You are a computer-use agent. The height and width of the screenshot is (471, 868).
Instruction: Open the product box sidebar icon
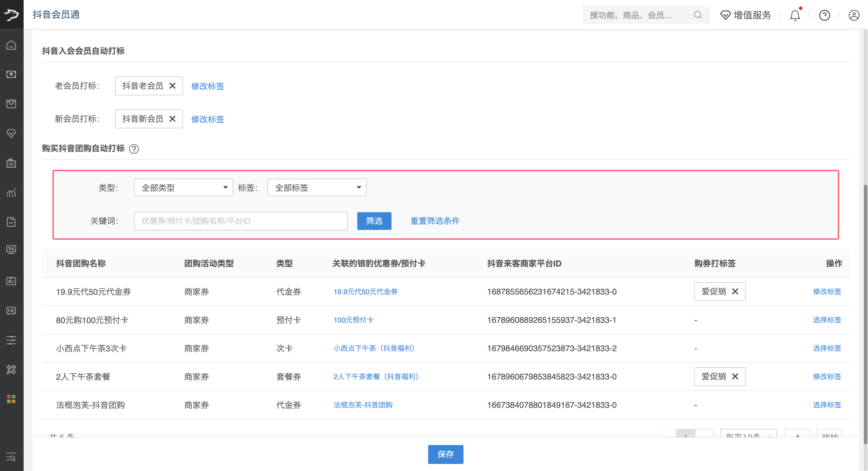[x=11, y=104]
